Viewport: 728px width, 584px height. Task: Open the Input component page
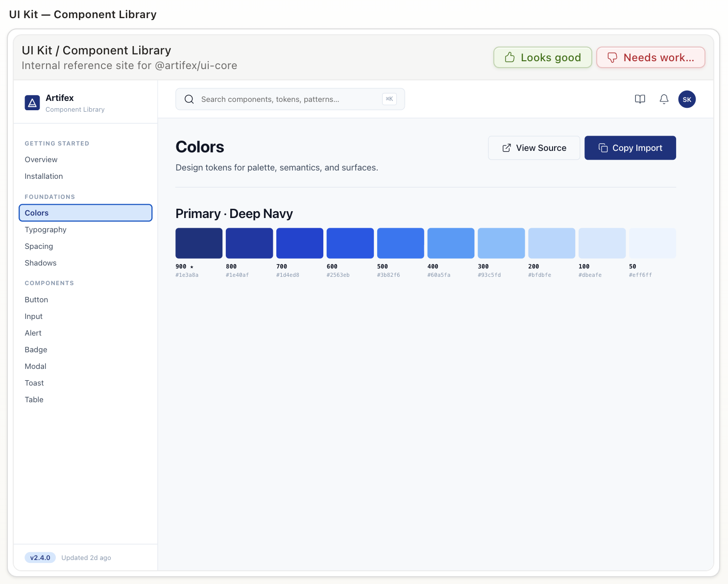click(x=85, y=316)
